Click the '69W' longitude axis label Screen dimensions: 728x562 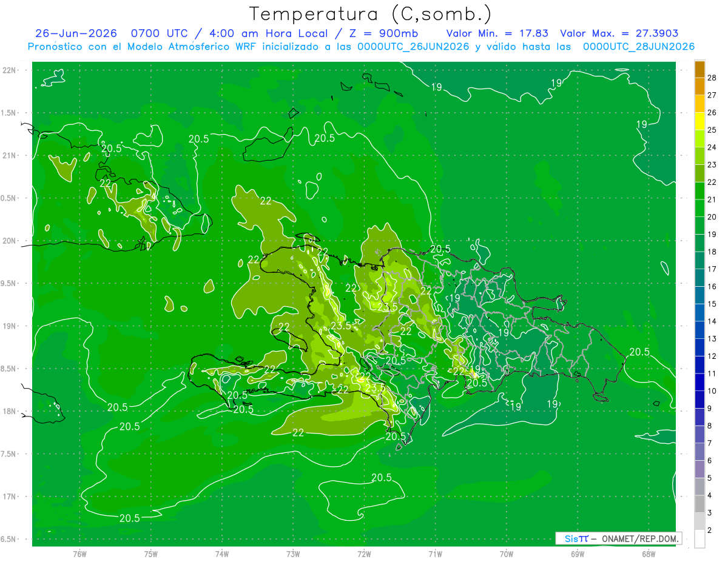point(578,554)
